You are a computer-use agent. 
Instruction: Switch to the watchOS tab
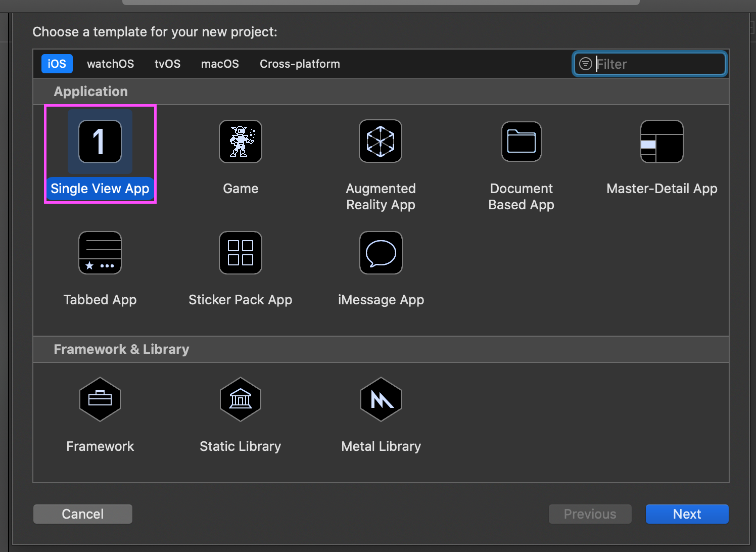coord(110,64)
